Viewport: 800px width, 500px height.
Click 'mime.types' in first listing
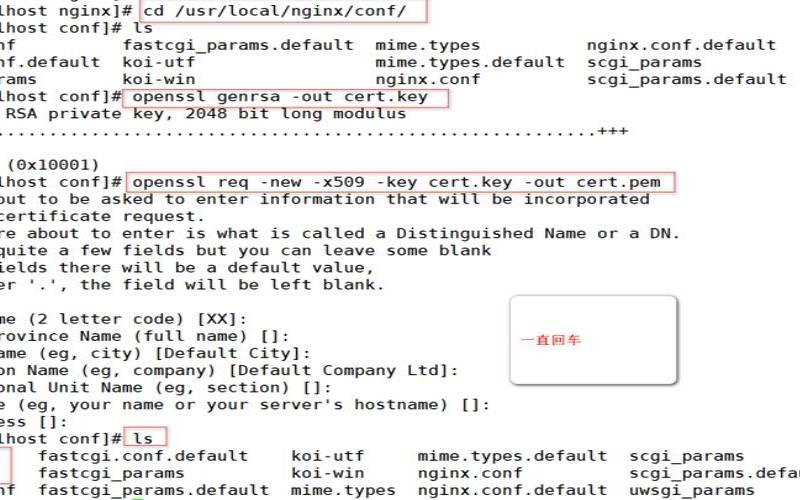point(428,45)
